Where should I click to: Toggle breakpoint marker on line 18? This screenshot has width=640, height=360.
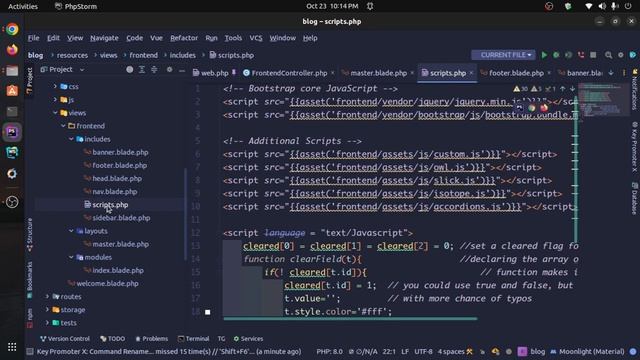207,312
